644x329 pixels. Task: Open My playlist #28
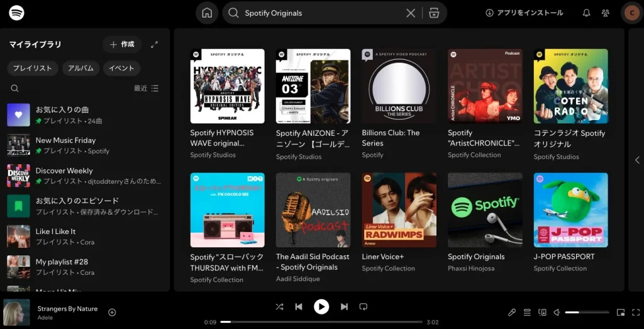(85, 267)
